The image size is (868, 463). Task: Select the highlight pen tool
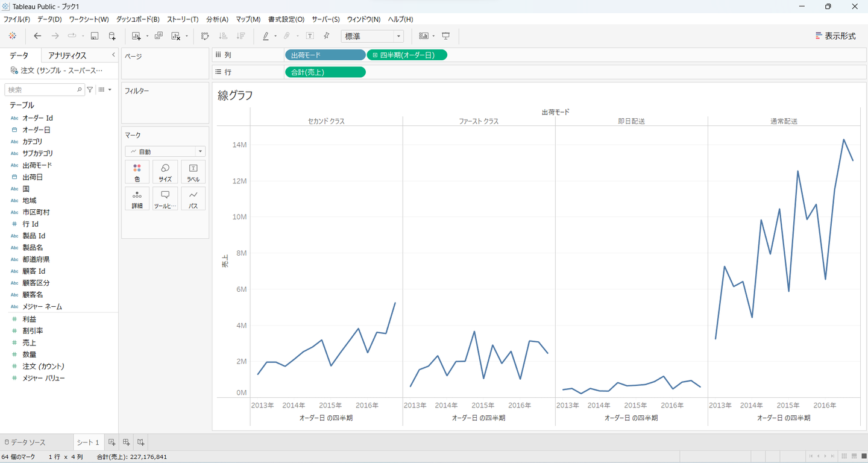(x=266, y=36)
